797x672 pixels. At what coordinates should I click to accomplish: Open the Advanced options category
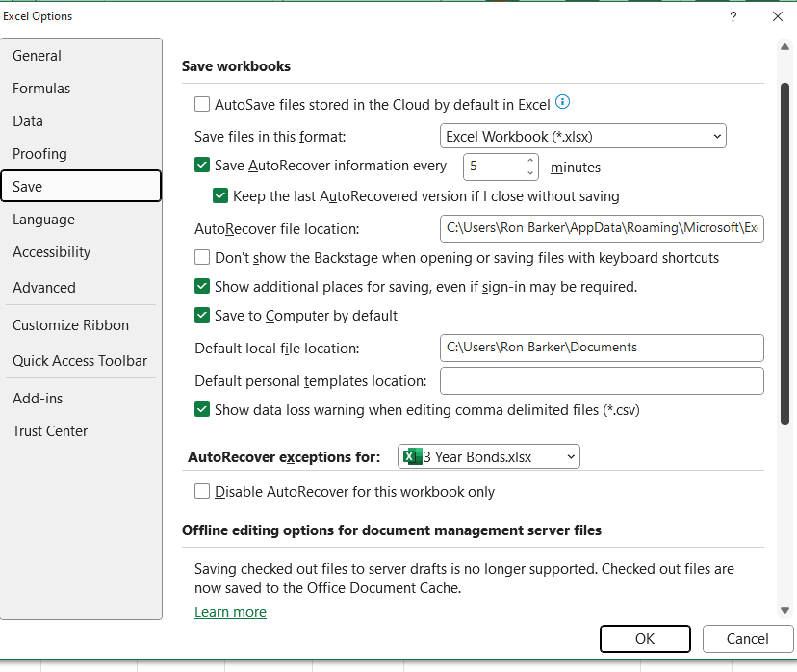[44, 288]
